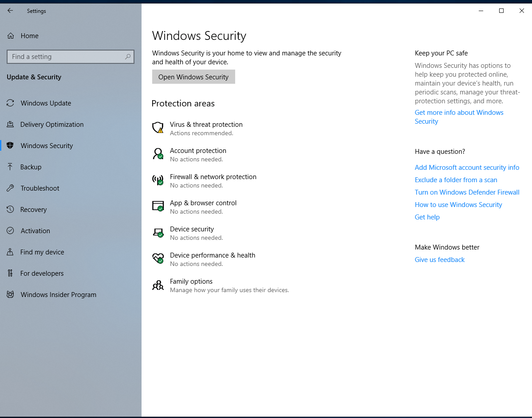The width and height of the screenshot is (532, 418).
Task: Click the 'Find a setting' search box
Action: coord(67,57)
